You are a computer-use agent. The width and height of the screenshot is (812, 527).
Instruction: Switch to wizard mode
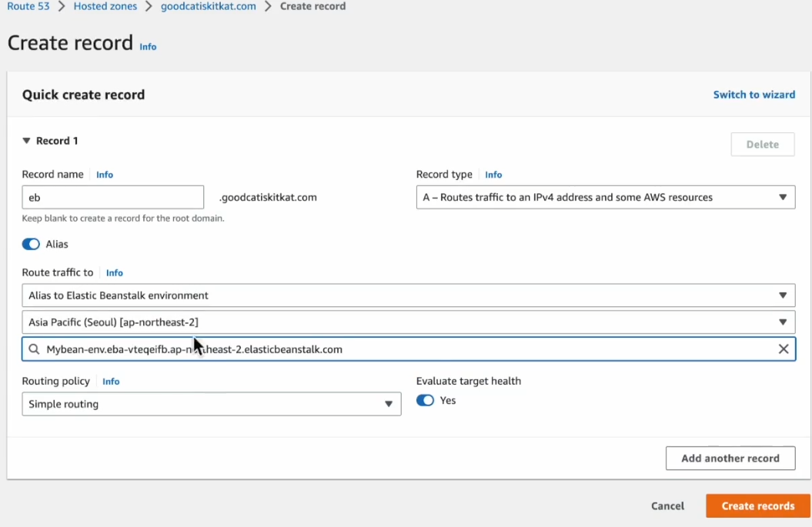click(x=754, y=95)
